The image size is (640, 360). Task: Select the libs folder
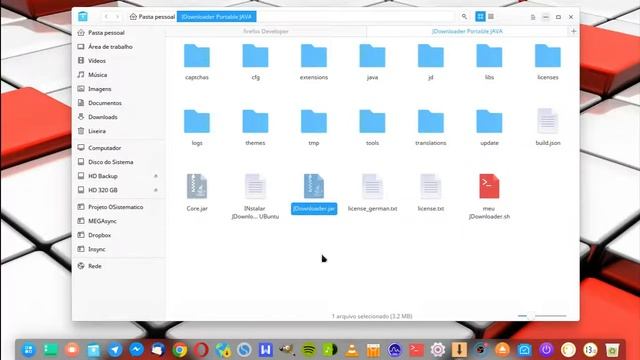[489, 56]
